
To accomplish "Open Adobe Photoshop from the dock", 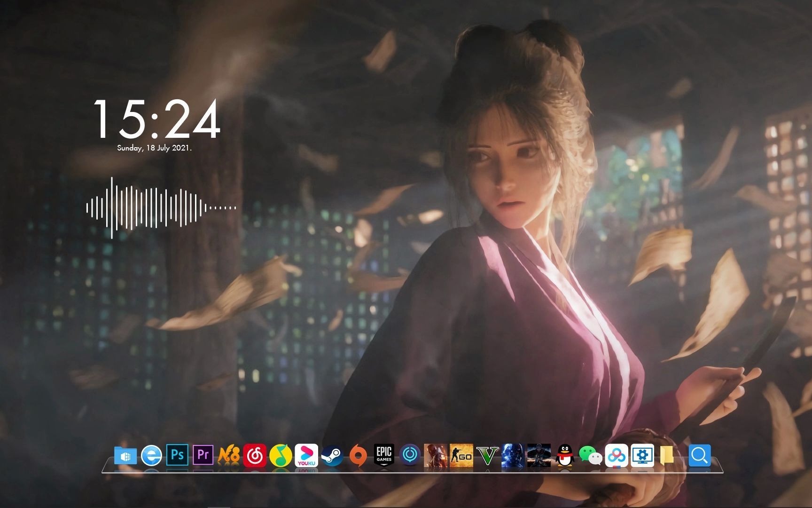I will (x=177, y=455).
